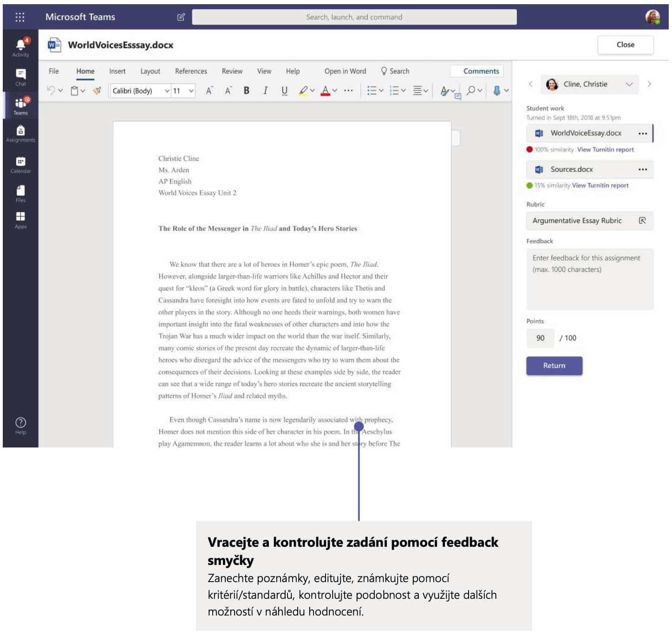Open more font options ellipsis
Image resolution: width=672 pixels, height=635 pixels.
349,91
